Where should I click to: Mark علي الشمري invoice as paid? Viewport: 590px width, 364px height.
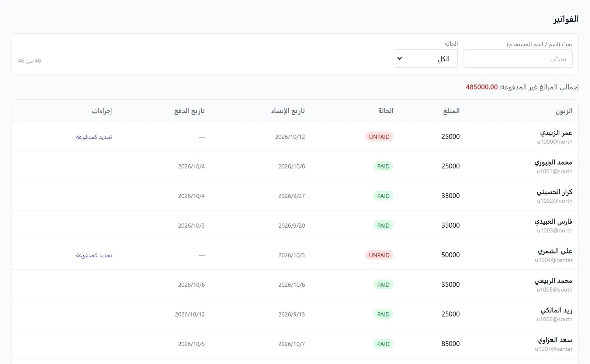(94, 255)
